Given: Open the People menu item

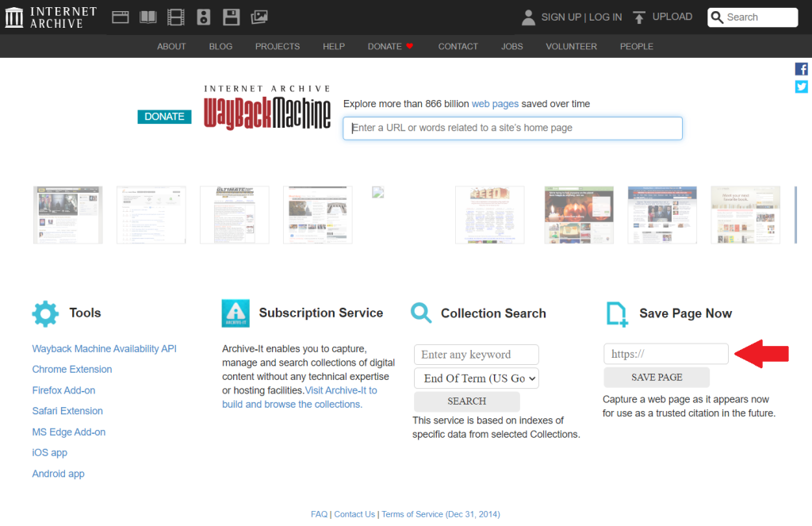Looking at the screenshot, I should pos(637,46).
